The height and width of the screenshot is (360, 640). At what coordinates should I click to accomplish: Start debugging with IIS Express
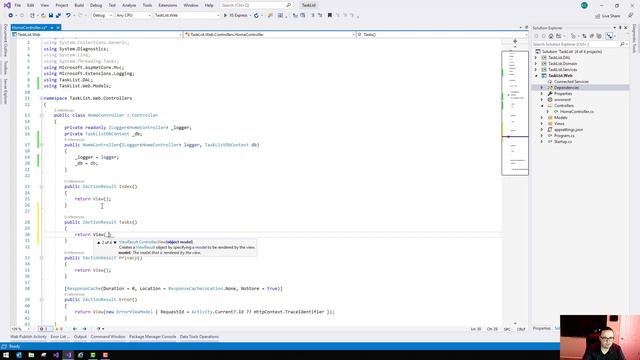click(x=236, y=16)
